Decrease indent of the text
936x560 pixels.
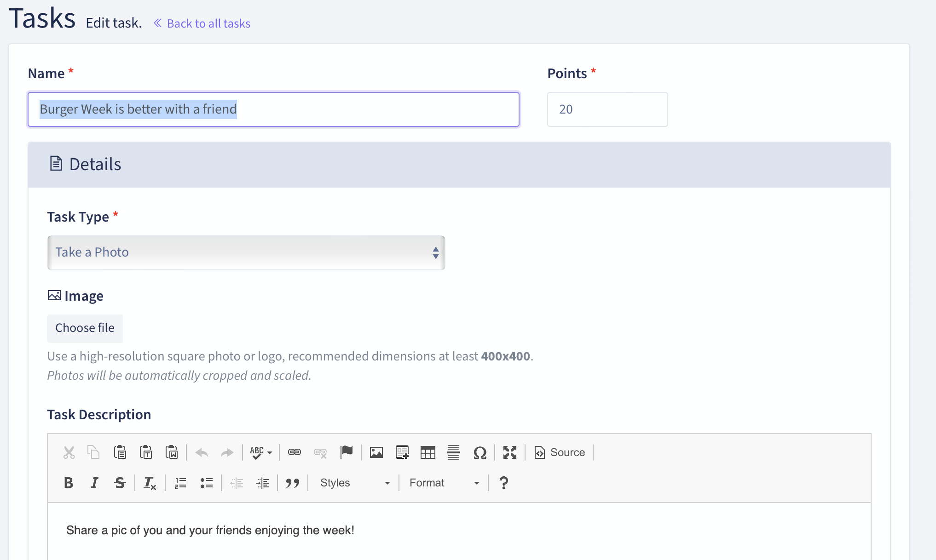(237, 483)
